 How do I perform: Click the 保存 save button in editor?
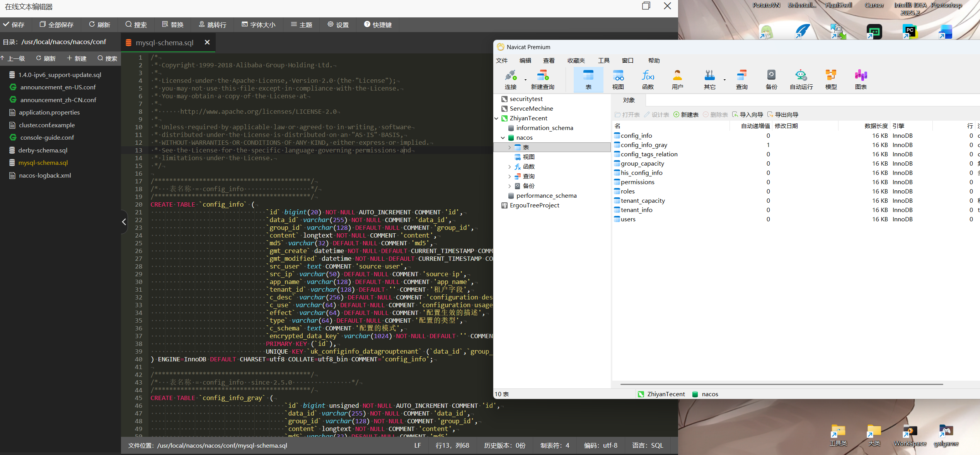tap(14, 25)
